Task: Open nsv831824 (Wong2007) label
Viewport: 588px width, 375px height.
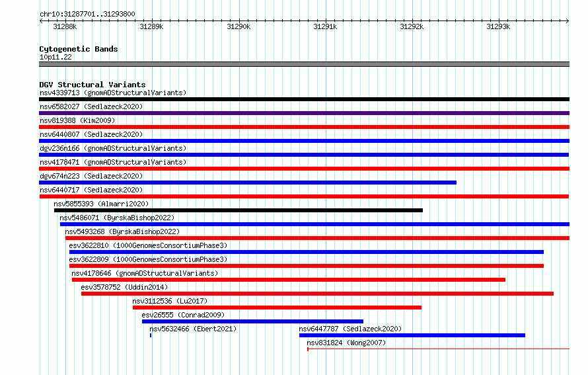Action: coord(346,343)
